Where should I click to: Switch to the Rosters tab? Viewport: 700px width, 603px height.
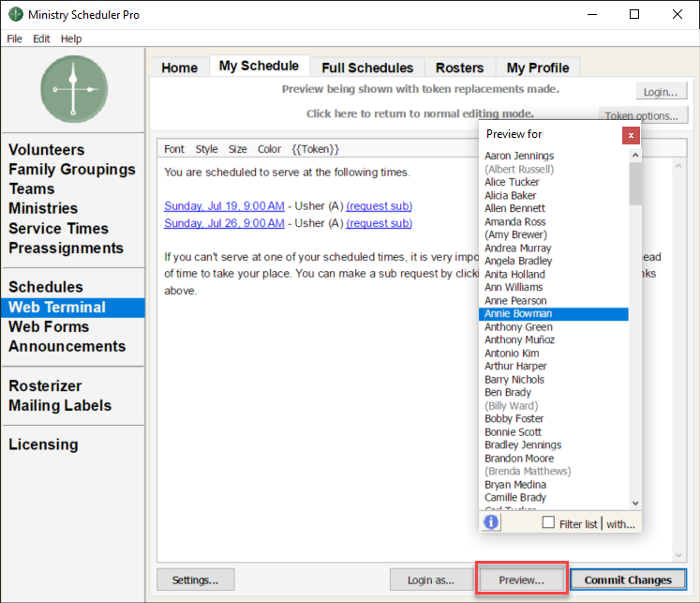click(460, 68)
